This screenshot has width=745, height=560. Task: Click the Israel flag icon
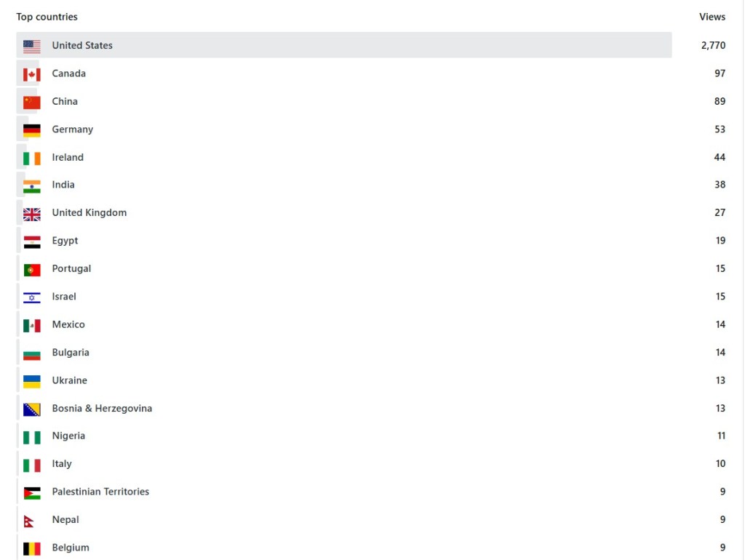click(x=31, y=297)
